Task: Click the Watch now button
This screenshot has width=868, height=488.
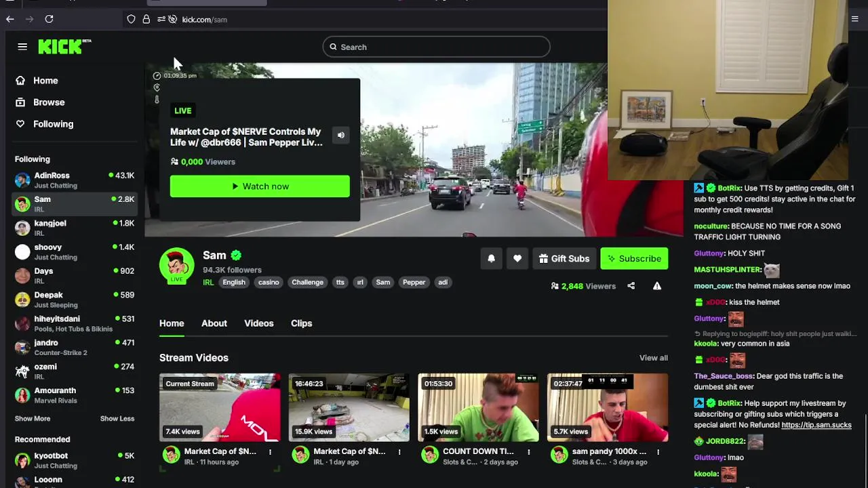Action: point(260,186)
